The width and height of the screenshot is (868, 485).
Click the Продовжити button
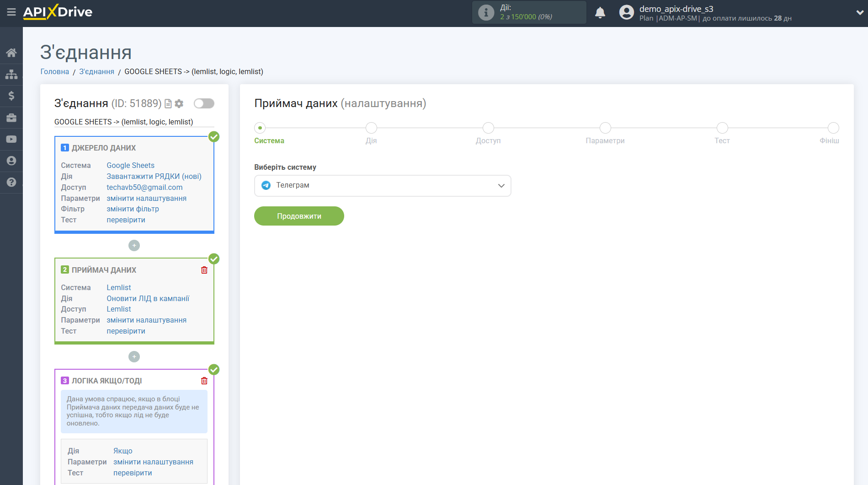pos(299,216)
